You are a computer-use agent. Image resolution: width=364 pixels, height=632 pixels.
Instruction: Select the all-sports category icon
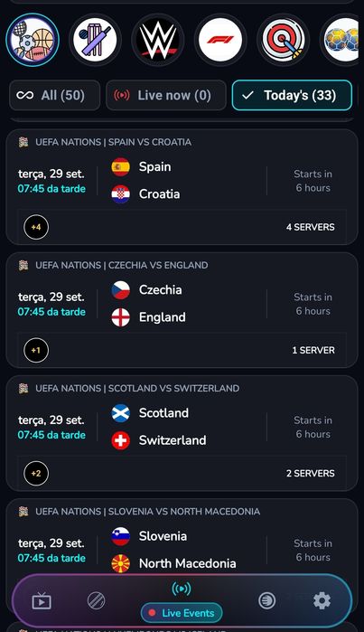coord(33,40)
